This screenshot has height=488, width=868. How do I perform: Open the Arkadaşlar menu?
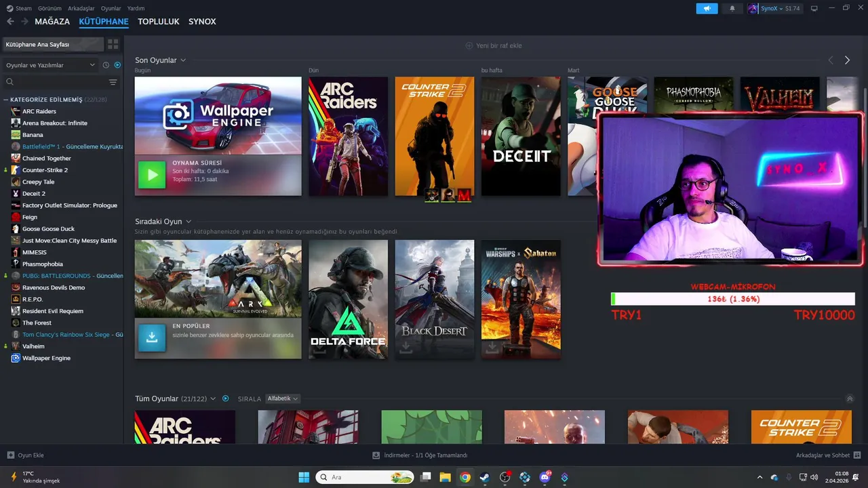(81, 8)
